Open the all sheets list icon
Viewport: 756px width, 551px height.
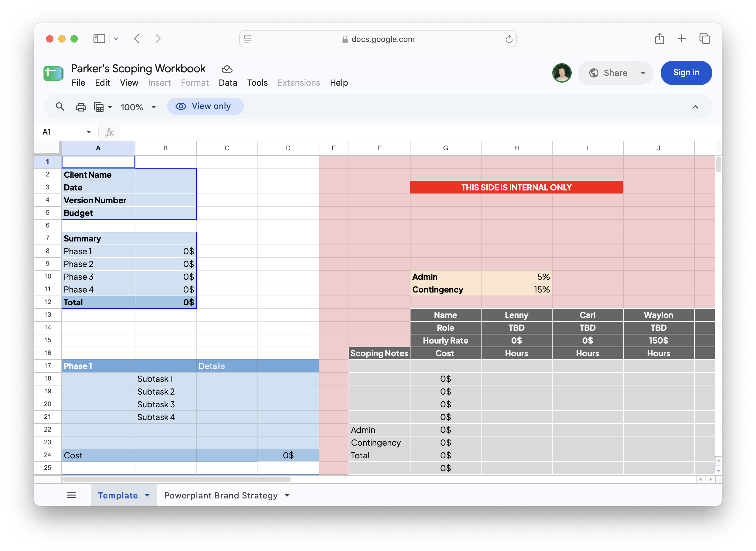click(71, 495)
